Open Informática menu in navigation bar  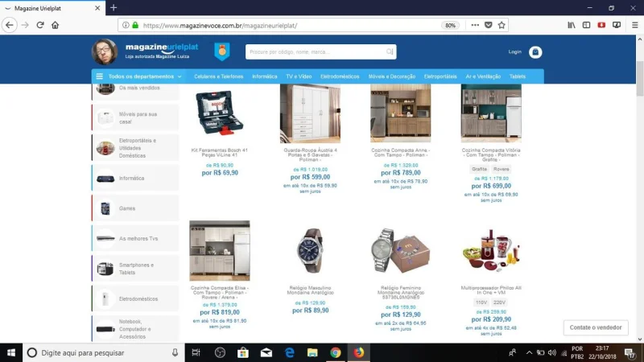click(265, 76)
